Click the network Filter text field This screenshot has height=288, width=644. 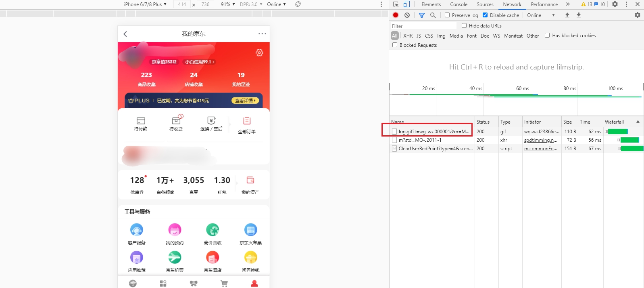[423, 26]
